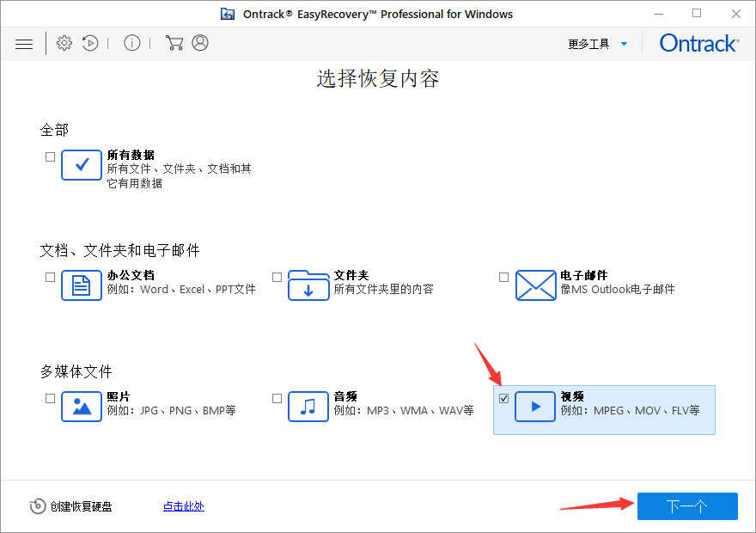Check the 文件夹 checkbox
Screen dimensions: 756x533
(277, 278)
